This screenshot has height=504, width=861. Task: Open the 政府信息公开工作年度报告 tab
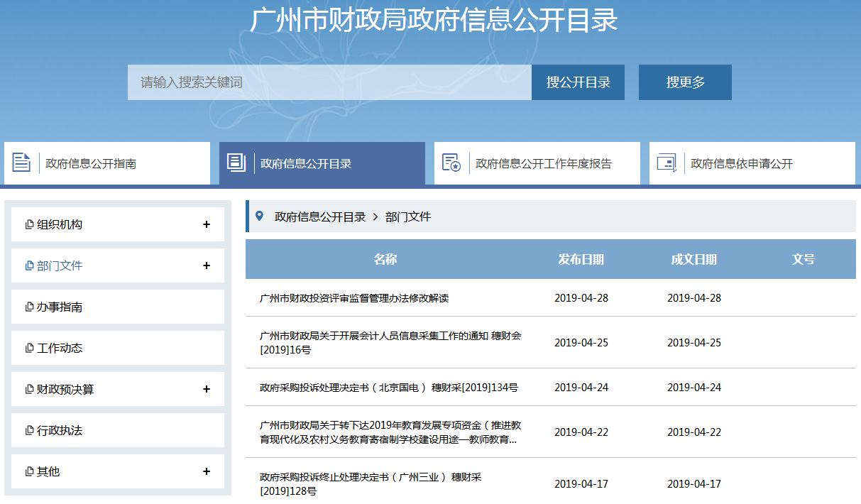point(543,164)
